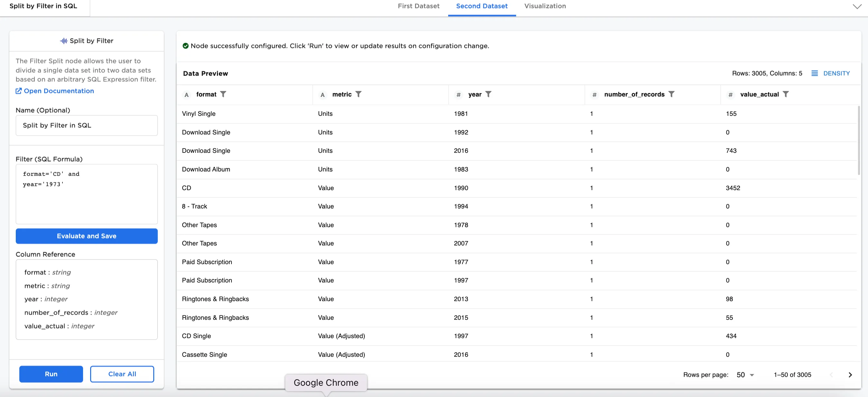
Task: Click the green success checkmark icon
Action: pos(186,46)
